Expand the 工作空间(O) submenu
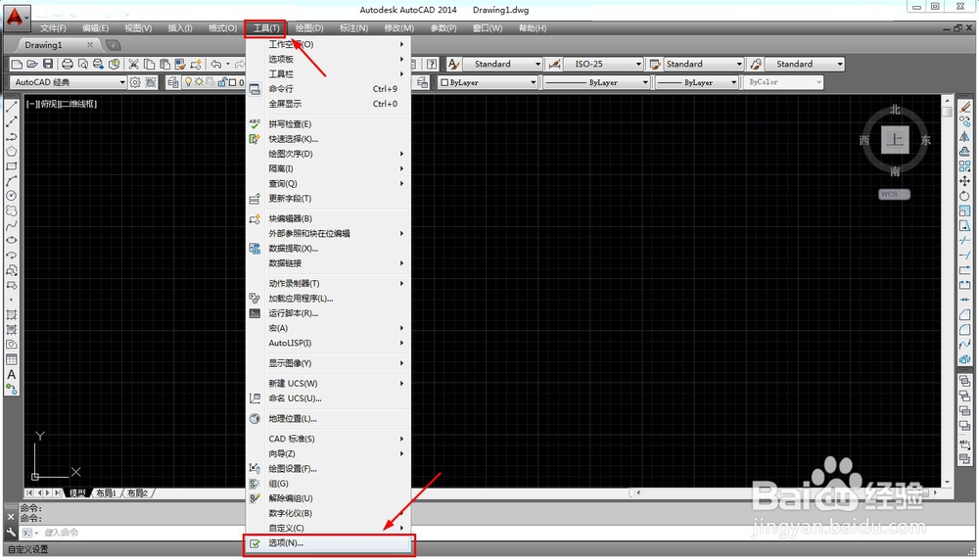This screenshot has width=979, height=560. pos(329,44)
